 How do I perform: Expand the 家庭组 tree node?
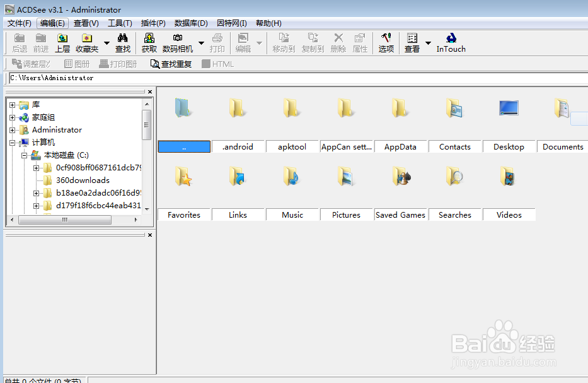click(13, 117)
